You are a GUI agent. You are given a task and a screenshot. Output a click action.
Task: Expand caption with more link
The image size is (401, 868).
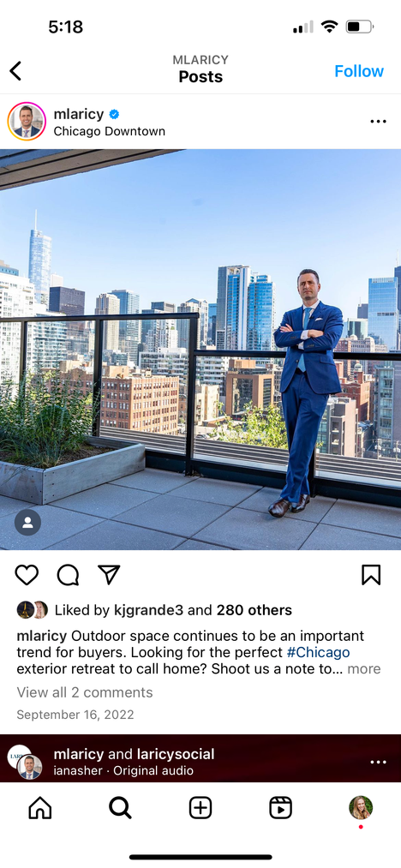(364, 668)
